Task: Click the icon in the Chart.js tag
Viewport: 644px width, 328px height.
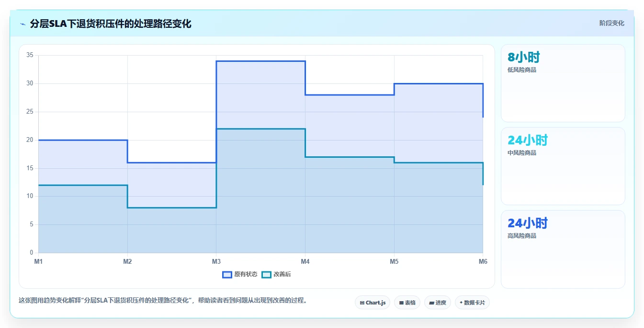Action: [x=362, y=303]
